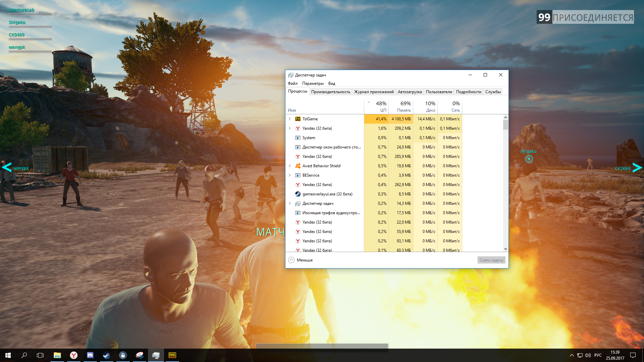Click the Yandex icon using 285,9 МБ
Screen dimensions: 644x362
298,157
